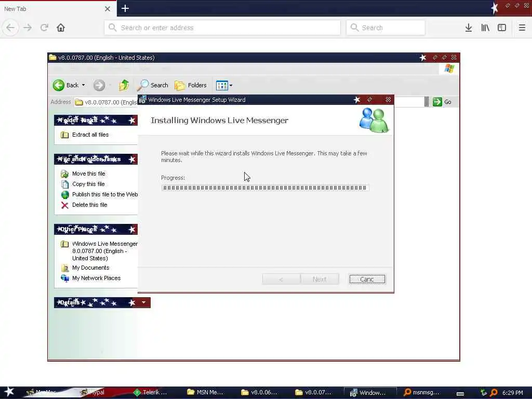Open the browser Library icon
The width and height of the screenshot is (532, 399).
click(485, 28)
